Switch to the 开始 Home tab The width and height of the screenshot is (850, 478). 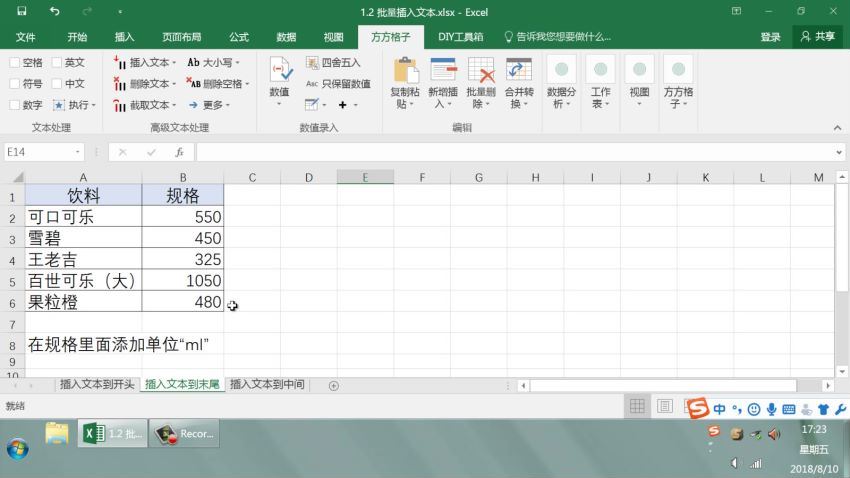(x=77, y=37)
